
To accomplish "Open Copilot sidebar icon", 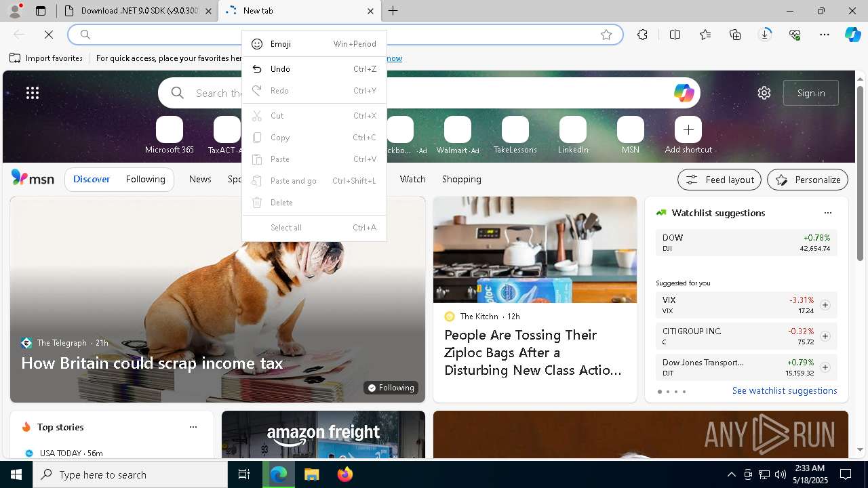I will 852,35.
